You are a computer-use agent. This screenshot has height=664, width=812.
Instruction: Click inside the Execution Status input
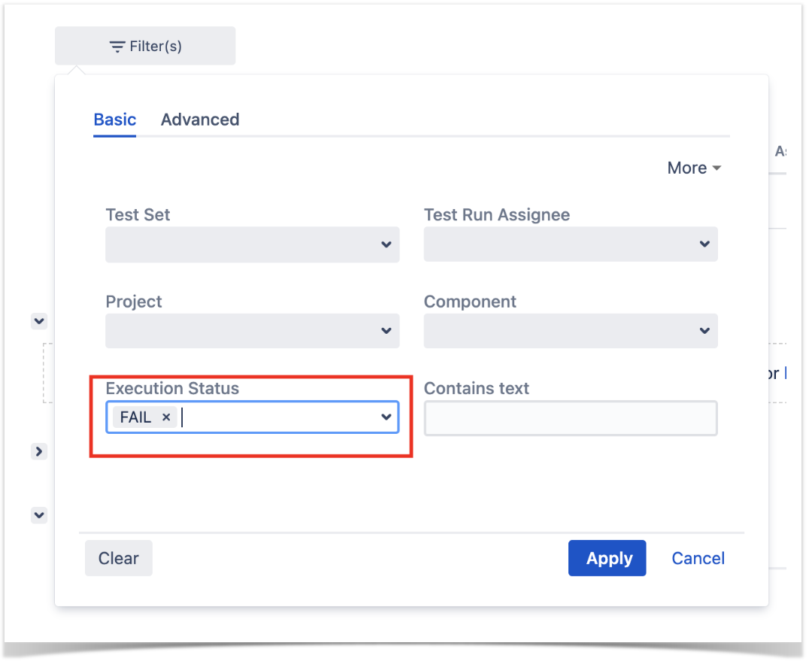[x=280, y=417]
